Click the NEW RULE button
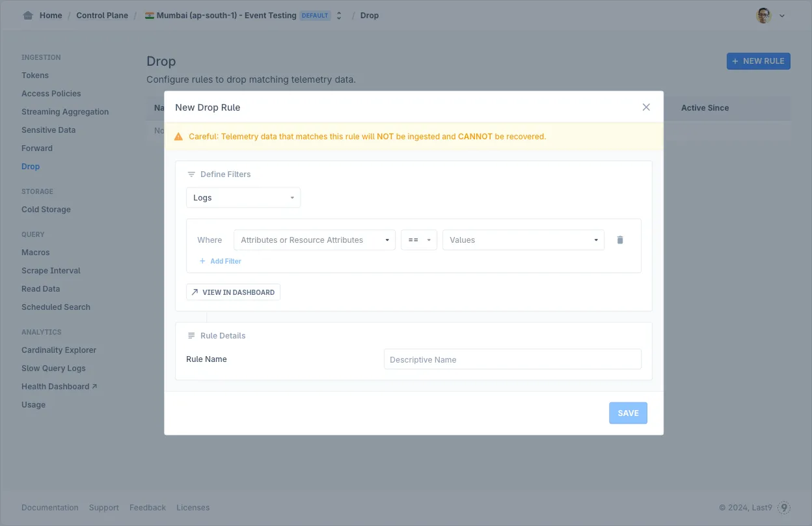This screenshot has width=812, height=526. [x=758, y=61]
